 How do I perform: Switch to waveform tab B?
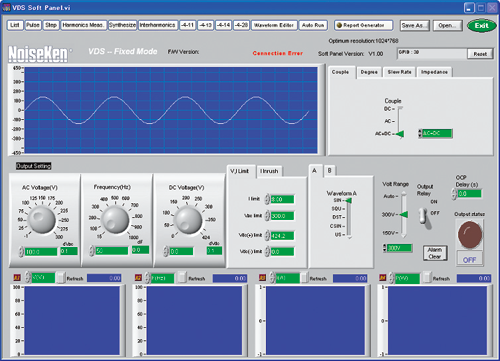point(329,171)
